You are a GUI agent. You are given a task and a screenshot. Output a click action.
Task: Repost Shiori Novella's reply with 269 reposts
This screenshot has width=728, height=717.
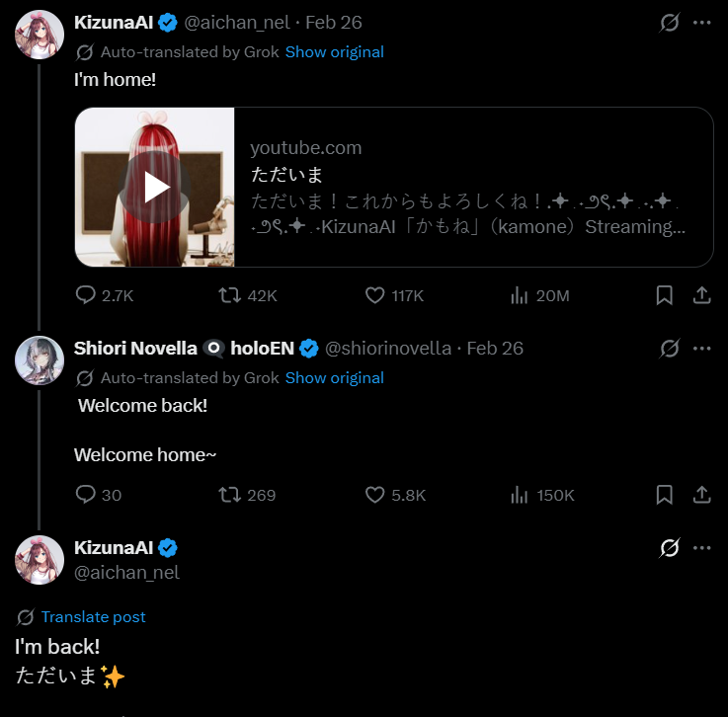click(229, 495)
